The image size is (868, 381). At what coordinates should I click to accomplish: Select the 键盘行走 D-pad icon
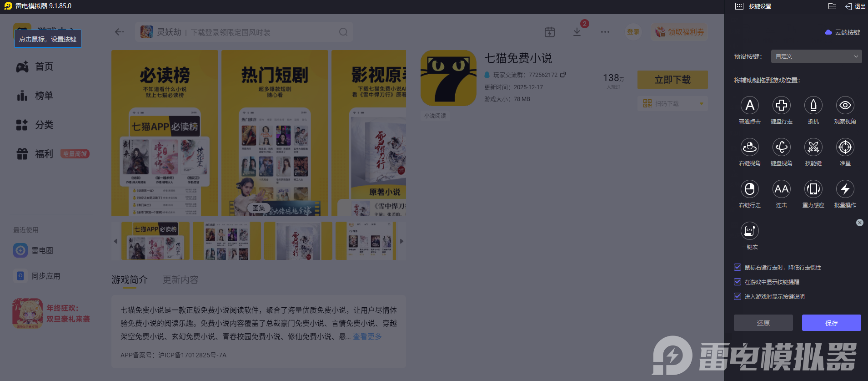click(x=782, y=105)
